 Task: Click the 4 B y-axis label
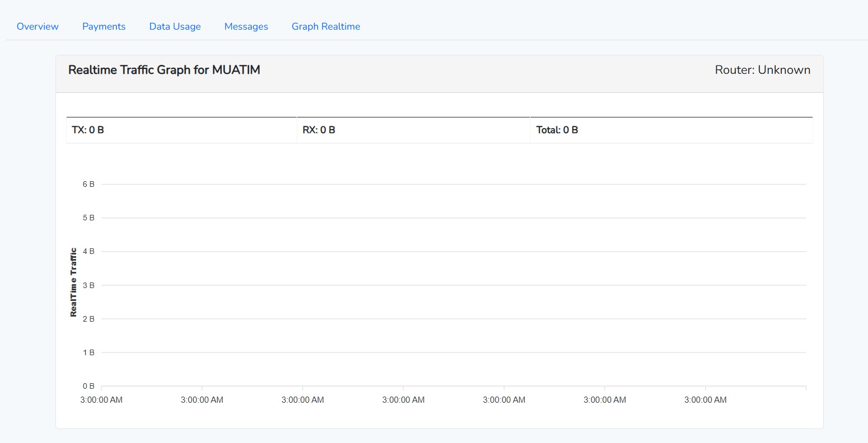coord(88,251)
